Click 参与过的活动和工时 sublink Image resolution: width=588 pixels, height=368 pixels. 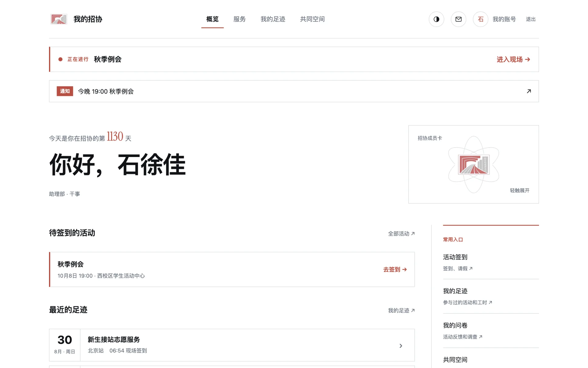[467, 303]
